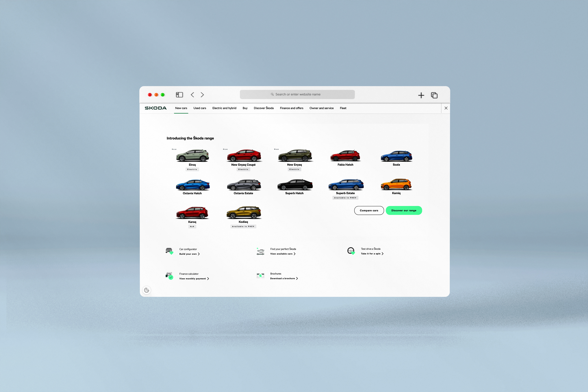588x392 pixels.
Task: Focus the Search or enter website name field
Action: click(297, 94)
